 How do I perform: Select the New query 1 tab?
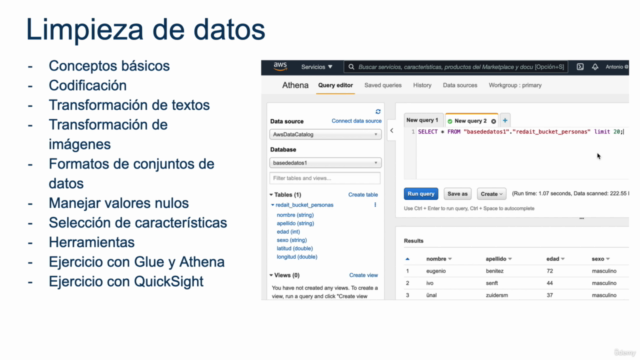point(422,120)
